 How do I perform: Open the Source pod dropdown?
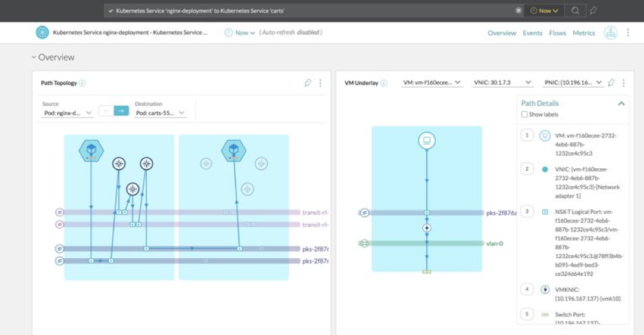tap(67, 113)
